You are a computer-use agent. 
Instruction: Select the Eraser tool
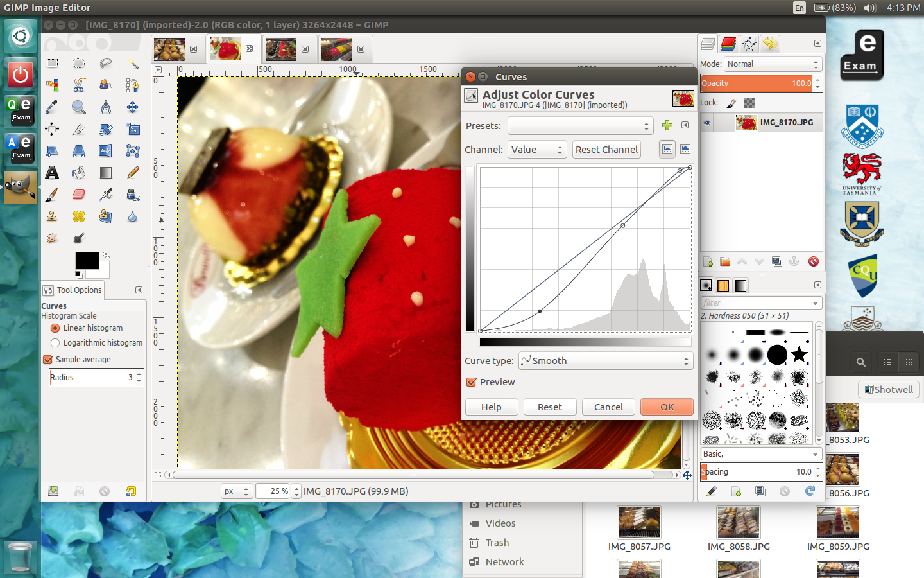[79, 195]
